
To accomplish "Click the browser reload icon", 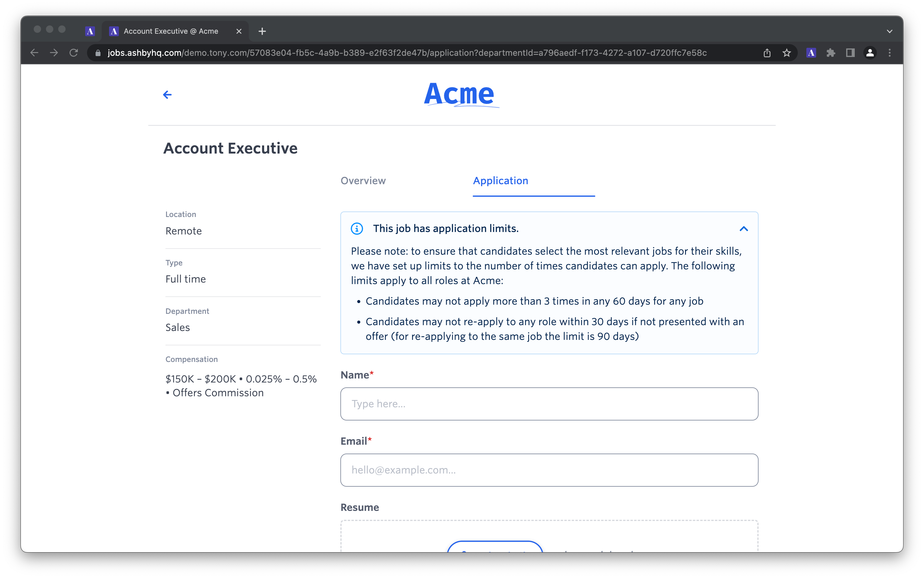I will [x=73, y=53].
